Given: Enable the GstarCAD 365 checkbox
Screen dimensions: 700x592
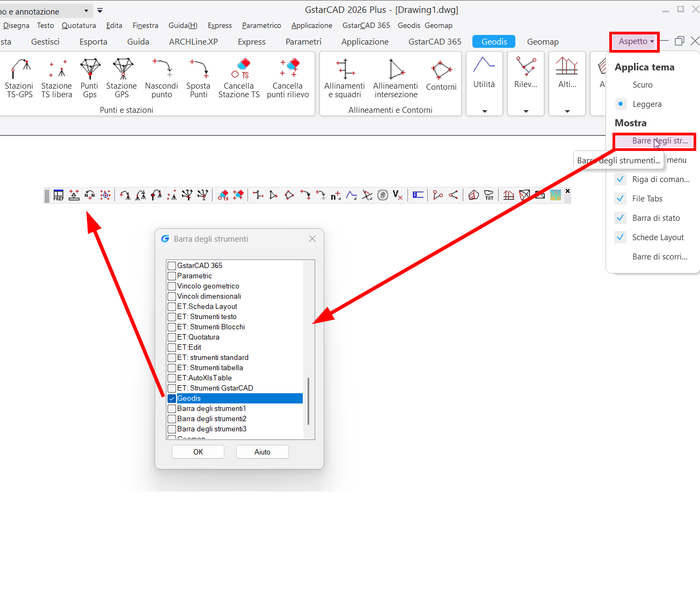Looking at the screenshot, I should tap(172, 266).
